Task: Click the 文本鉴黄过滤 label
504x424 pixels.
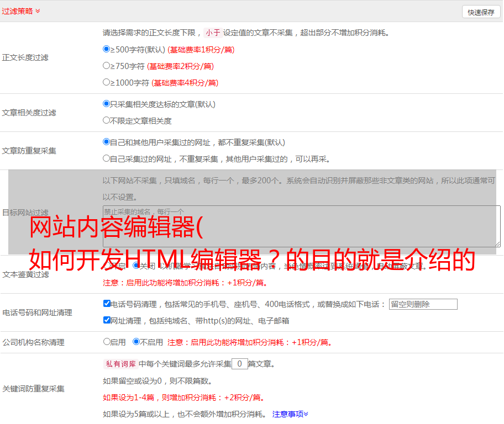Action: click(x=26, y=274)
